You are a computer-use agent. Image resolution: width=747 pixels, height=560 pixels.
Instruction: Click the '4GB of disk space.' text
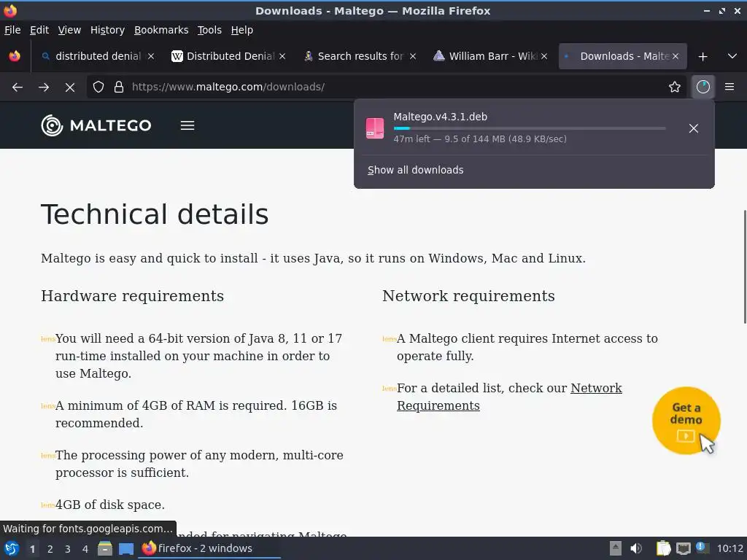click(110, 505)
